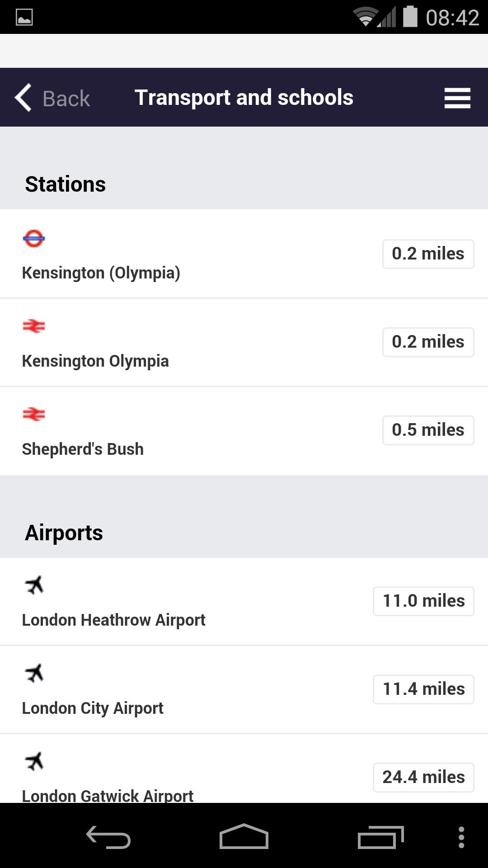Open the Android recent apps button

pyautogui.click(x=380, y=837)
